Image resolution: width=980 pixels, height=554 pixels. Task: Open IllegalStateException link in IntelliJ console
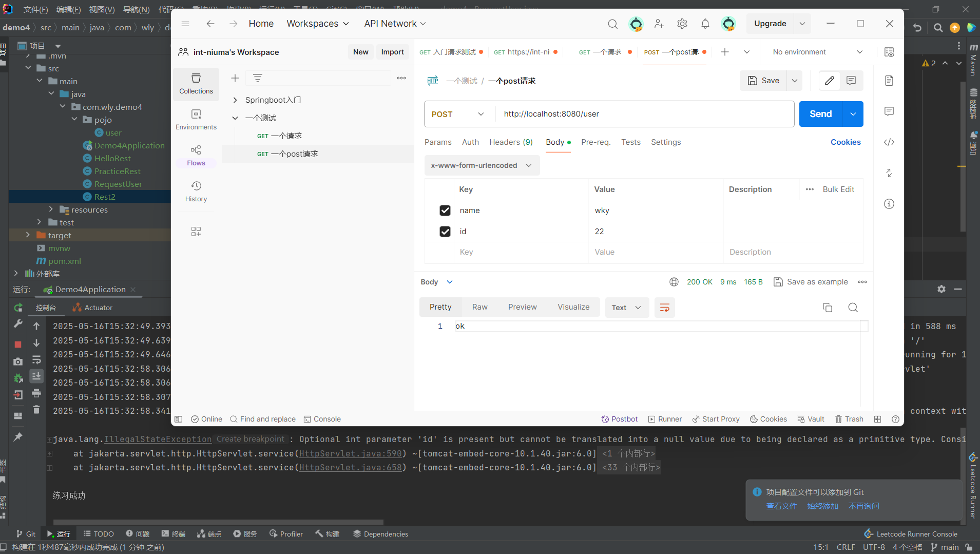[158, 440]
